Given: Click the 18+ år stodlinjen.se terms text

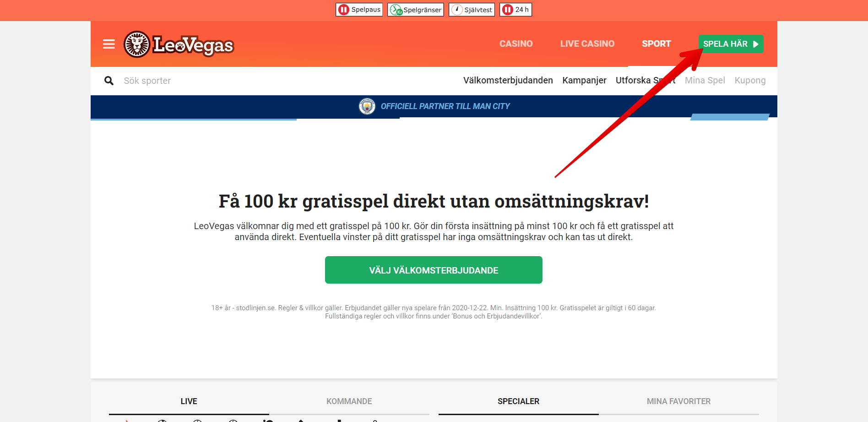Looking at the screenshot, I should [x=434, y=312].
